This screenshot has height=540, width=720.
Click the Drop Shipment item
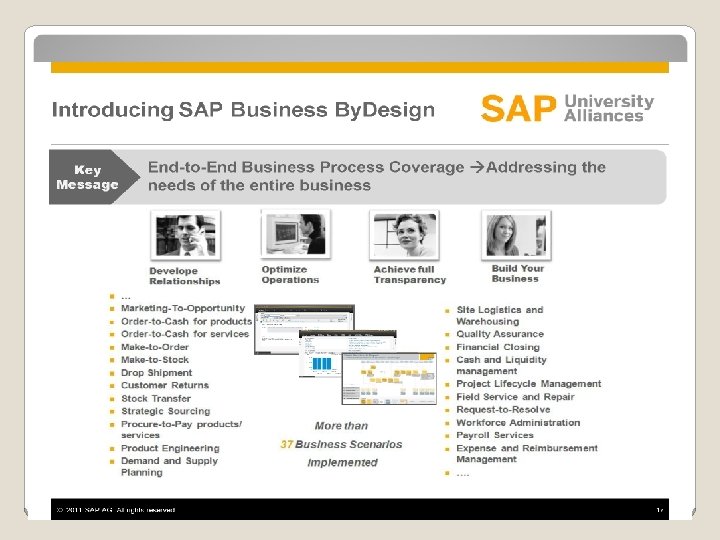point(156,373)
